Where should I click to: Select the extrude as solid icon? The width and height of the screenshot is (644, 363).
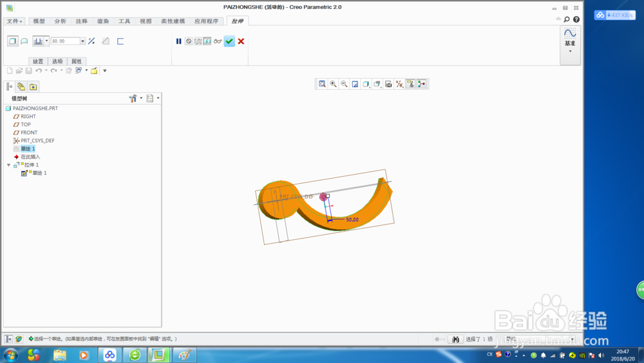tap(13, 41)
